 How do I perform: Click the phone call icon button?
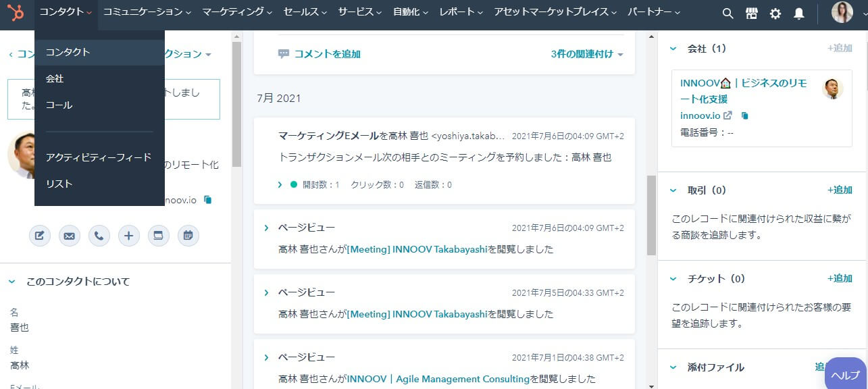[x=99, y=236]
